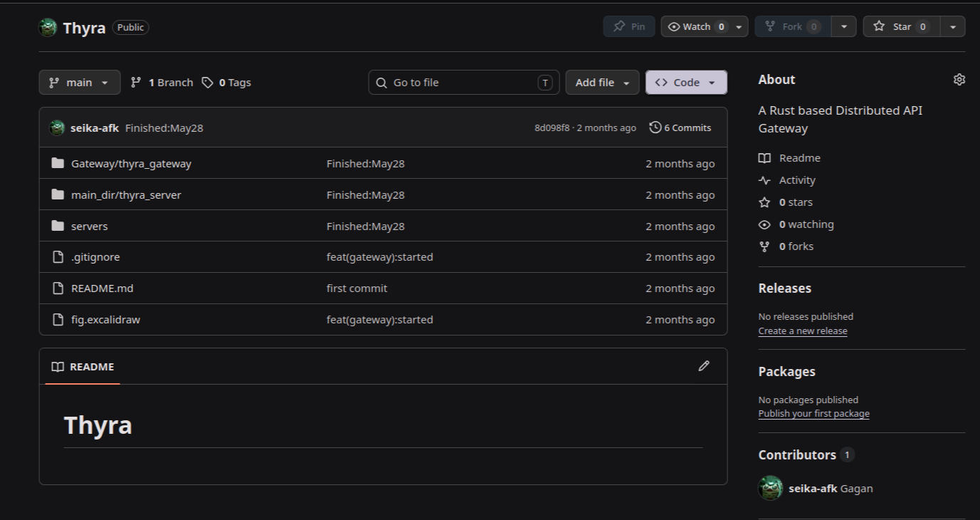The width and height of the screenshot is (980, 520).
Task: Open the Star lists dropdown arrow
Action: pyautogui.click(x=953, y=26)
